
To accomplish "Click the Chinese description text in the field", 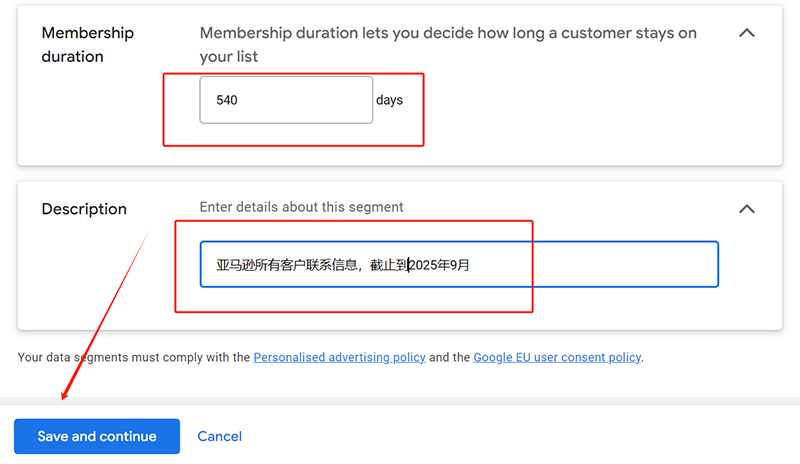I will click(x=342, y=265).
